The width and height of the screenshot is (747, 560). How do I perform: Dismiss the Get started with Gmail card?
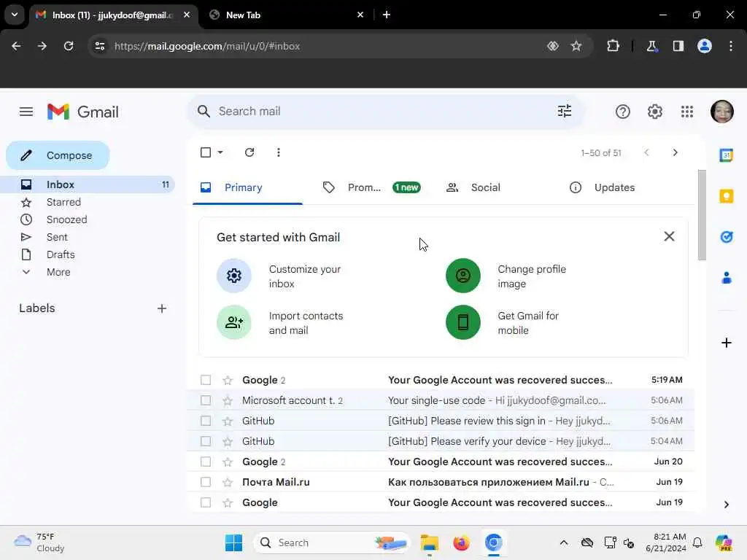[x=669, y=237]
